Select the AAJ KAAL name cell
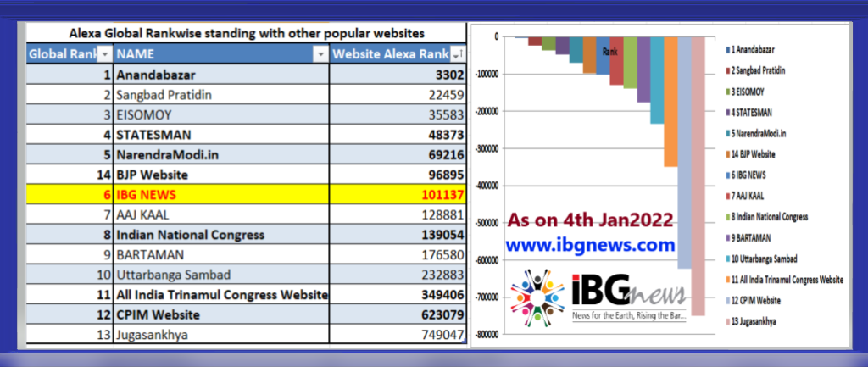 (x=221, y=214)
